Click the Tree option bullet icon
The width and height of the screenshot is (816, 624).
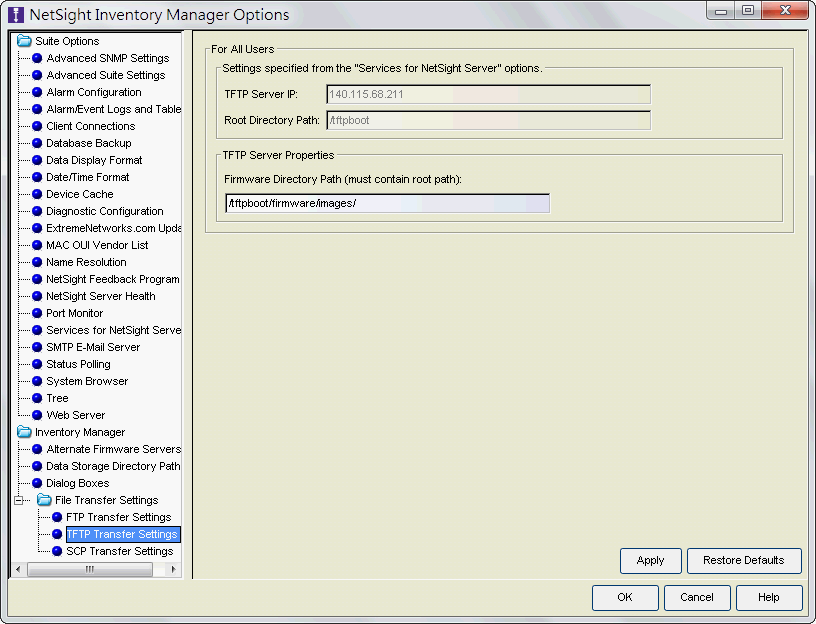tap(37, 398)
